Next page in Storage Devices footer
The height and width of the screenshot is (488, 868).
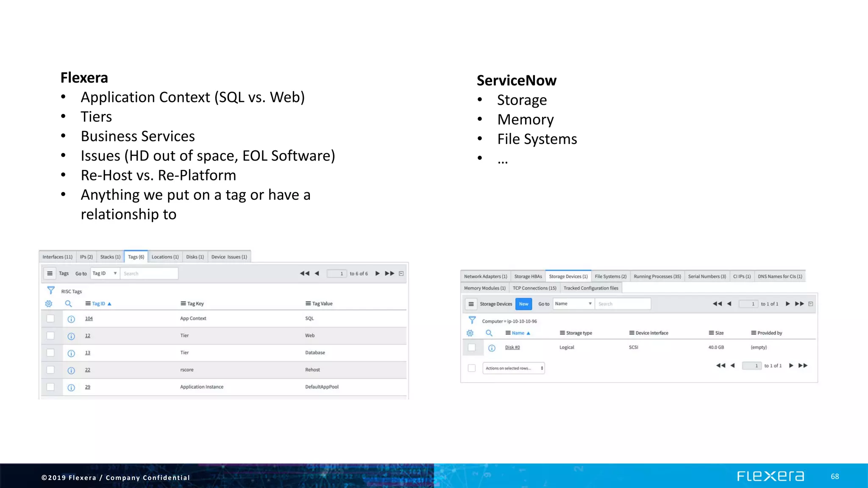click(x=791, y=366)
